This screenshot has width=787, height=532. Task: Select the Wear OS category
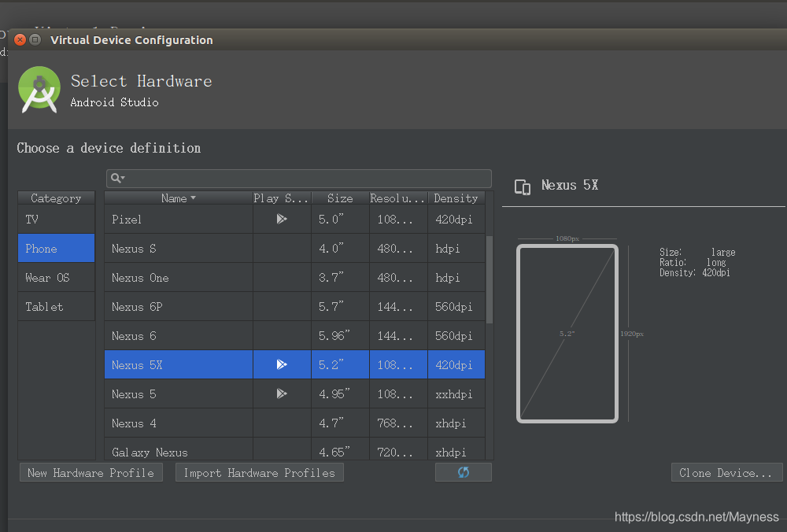[56, 278]
